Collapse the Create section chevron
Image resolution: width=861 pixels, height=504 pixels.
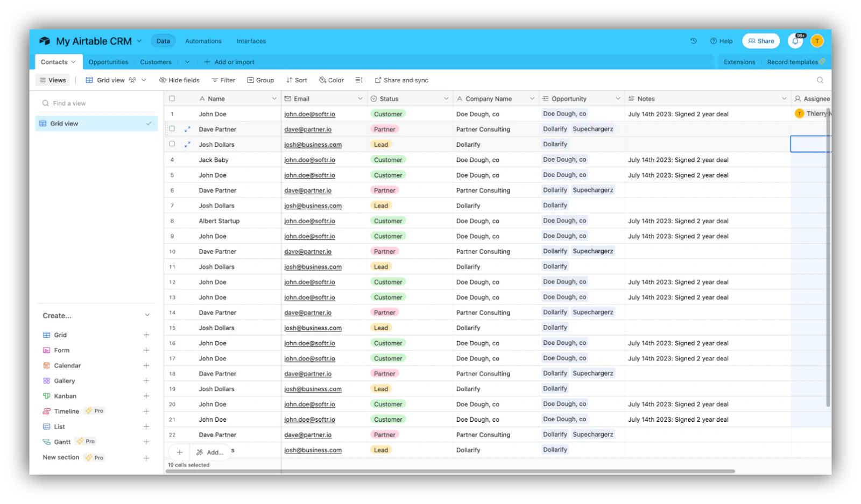pyautogui.click(x=147, y=315)
